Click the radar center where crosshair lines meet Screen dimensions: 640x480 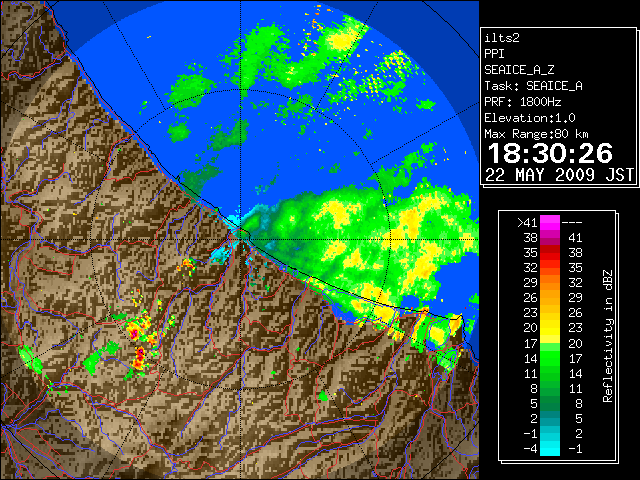[x=241, y=240]
